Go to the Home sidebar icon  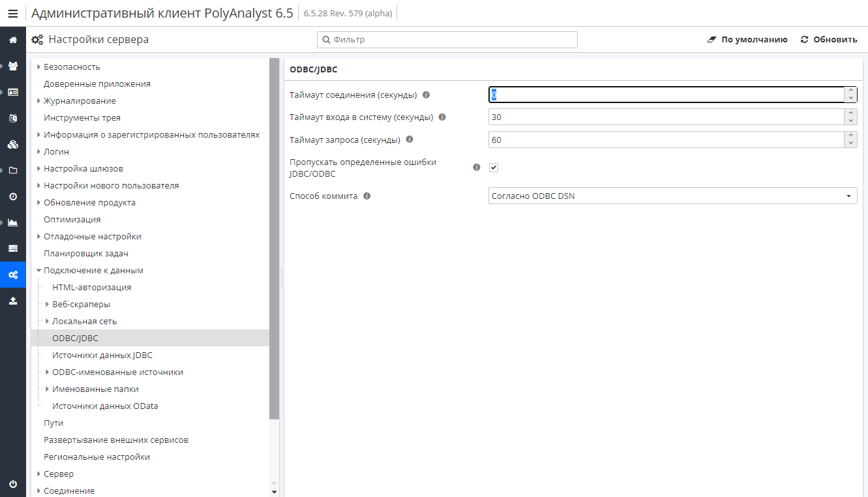click(x=13, y=40)
